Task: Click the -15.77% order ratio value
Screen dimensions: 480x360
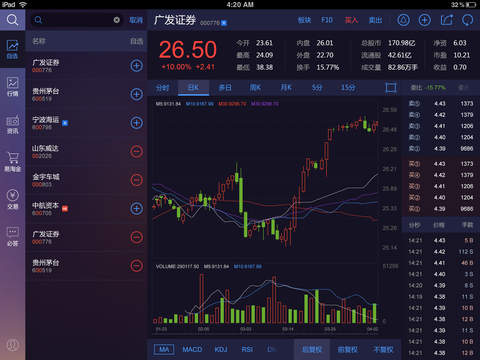Action: tap(436, 88)
